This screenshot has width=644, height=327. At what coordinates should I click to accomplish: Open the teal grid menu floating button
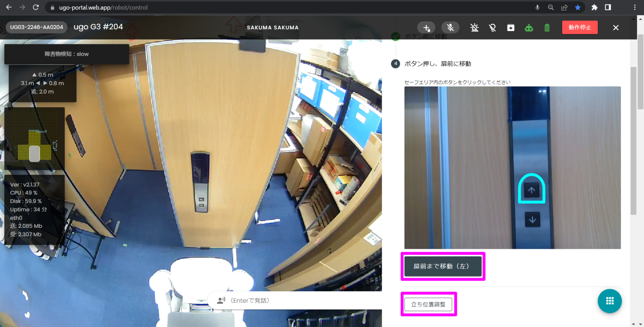click(x=610, y=301)
